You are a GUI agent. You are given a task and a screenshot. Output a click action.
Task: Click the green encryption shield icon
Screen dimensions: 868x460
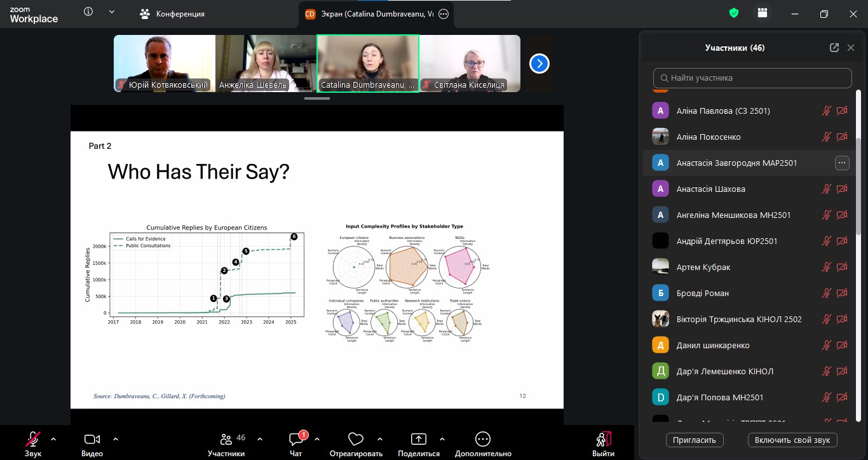(x=734, y=13)
